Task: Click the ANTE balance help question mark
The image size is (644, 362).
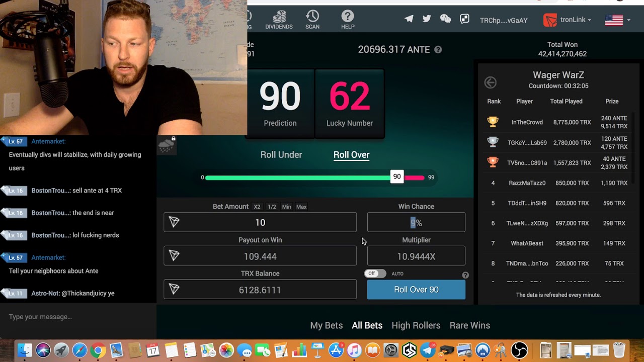Action: pos(438,50)
